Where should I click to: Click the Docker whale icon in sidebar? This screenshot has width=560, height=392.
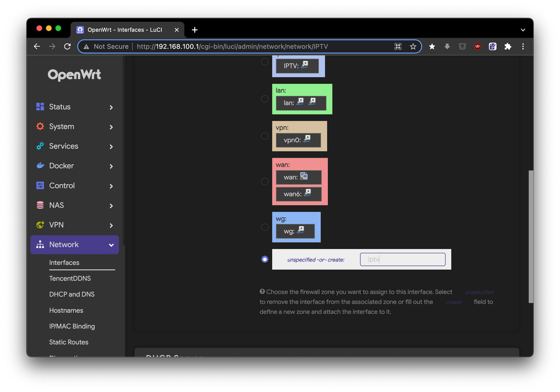[40, 166]
